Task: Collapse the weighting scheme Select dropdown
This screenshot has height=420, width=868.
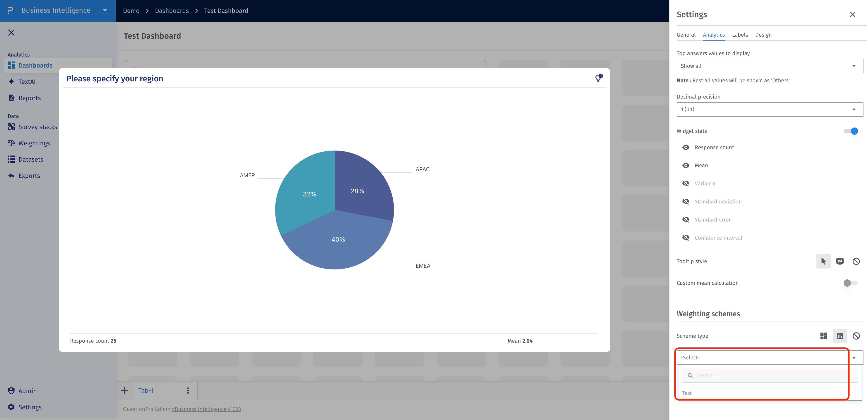Action: click(770, 357)
